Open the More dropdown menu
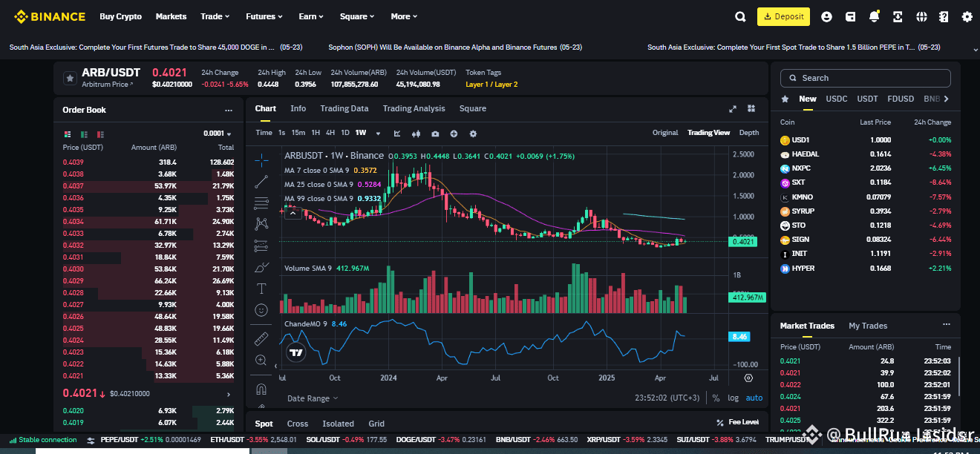 click(x=404, y=16)
